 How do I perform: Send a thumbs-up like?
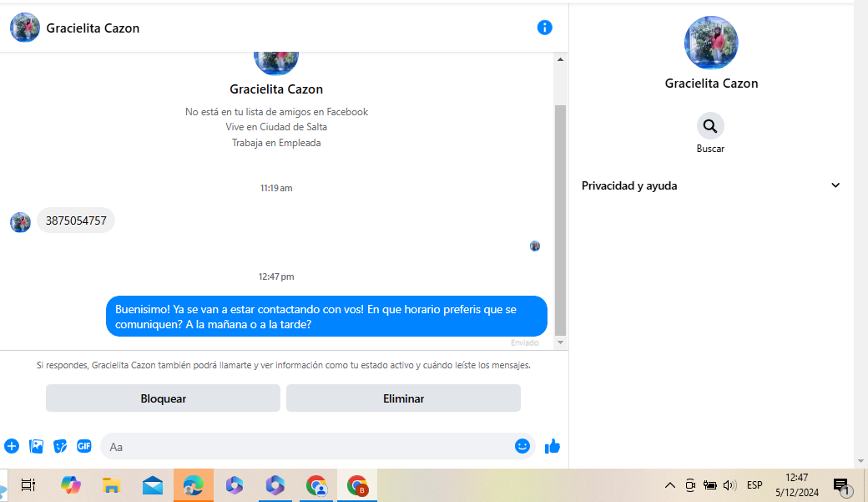pyautogui.click(x=552, y=446)
